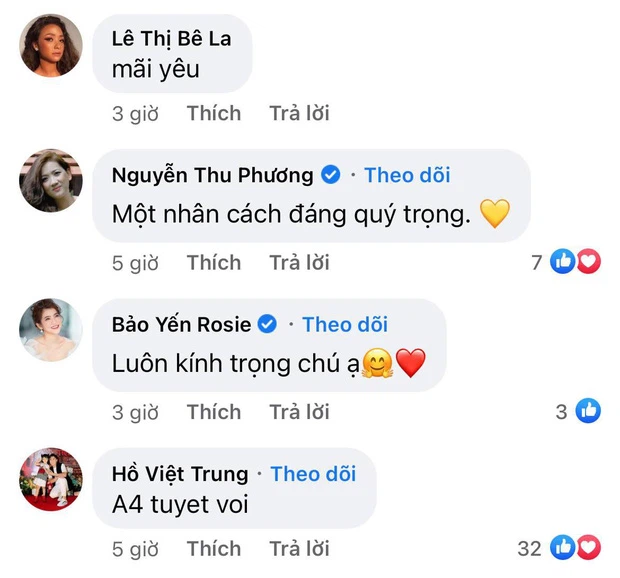Screen dimensions: 620x578
Task: Follow Bảo Yến Rosie via Theo dõi
Action: (345, 325)
